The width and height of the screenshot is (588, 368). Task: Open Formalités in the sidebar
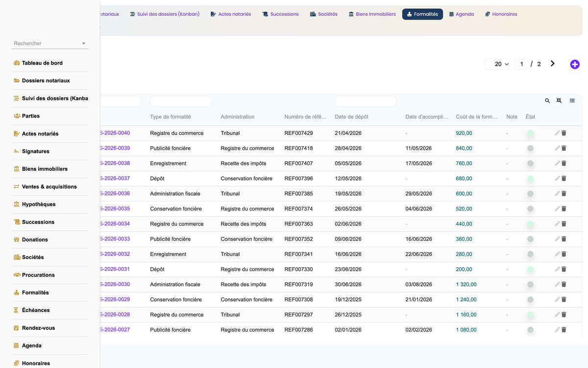click(50, 292)
